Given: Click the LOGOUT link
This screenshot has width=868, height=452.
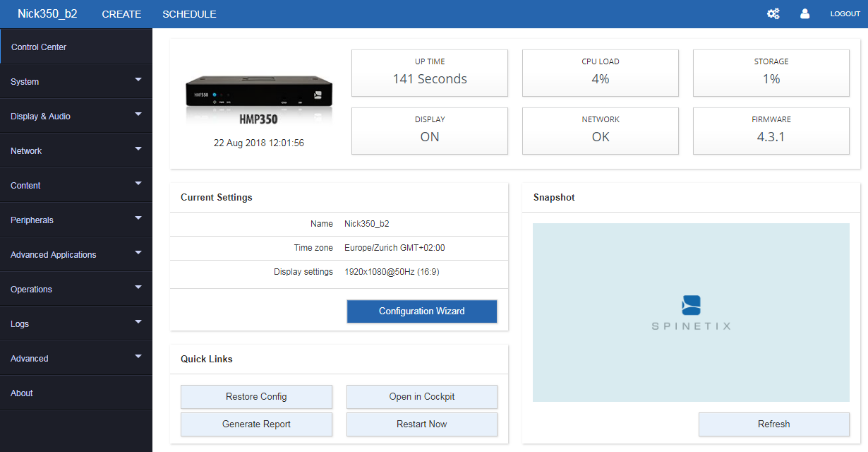Looking at the screenshot, I should (845, 14).
